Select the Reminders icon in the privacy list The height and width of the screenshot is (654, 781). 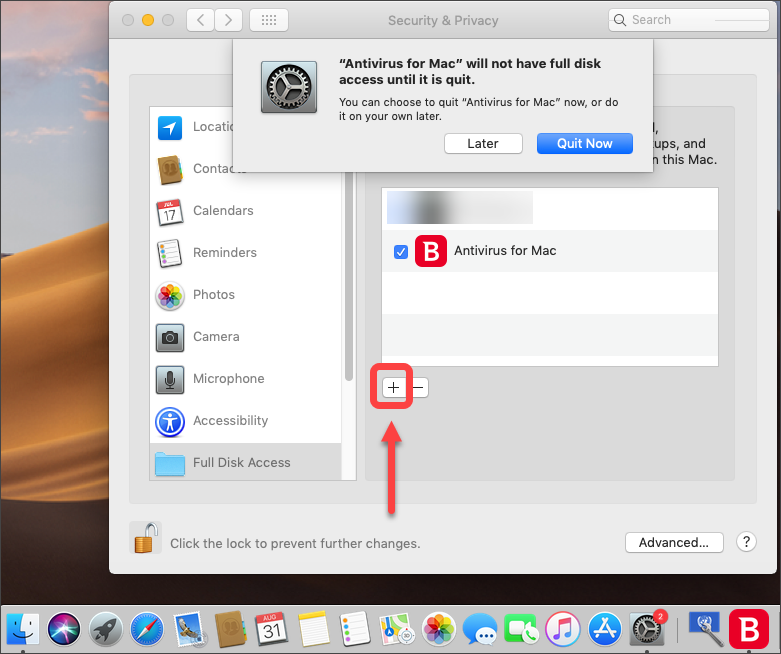click(x=169, y=254)
